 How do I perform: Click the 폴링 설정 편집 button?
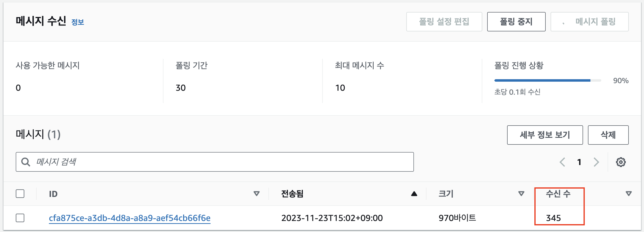(444, 22)
